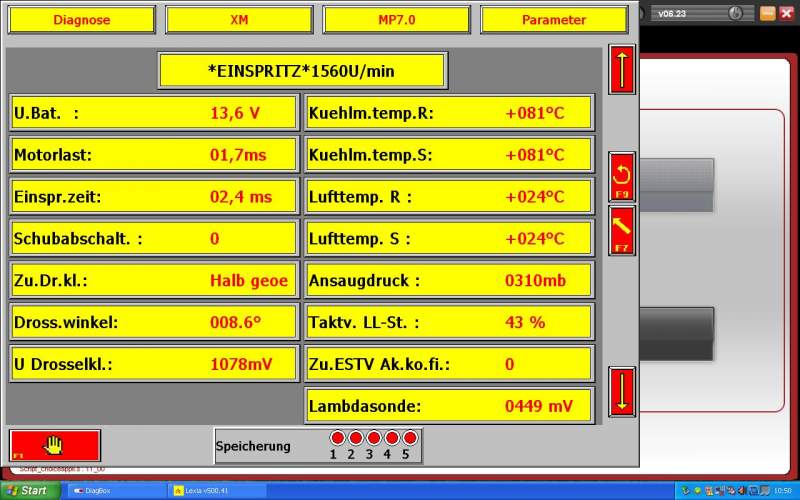Click the v06.23 version label

click(672, 14)
